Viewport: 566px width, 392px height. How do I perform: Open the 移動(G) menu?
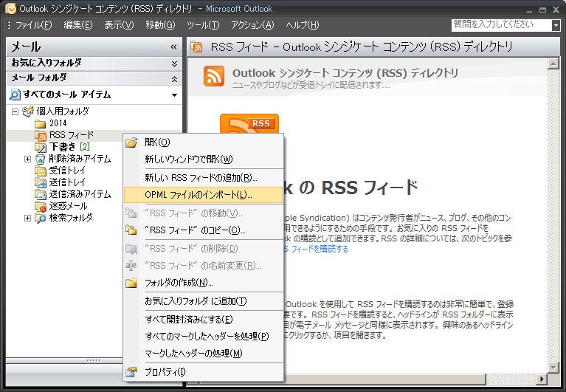click(160, 25)
